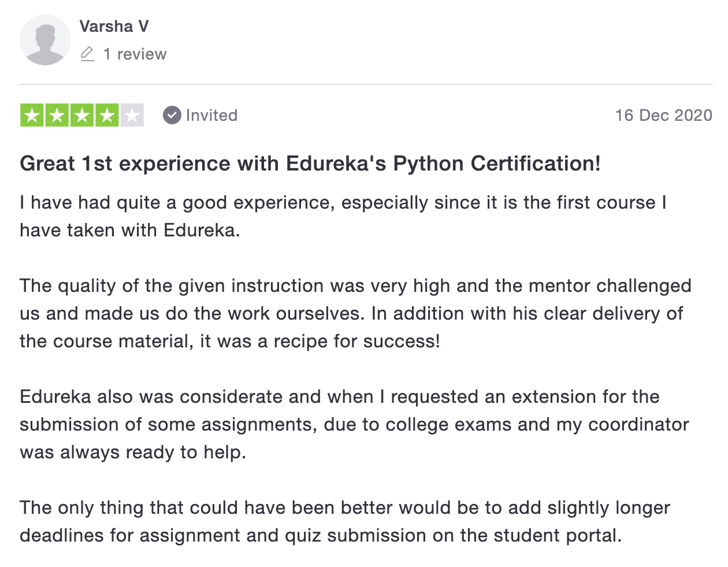Select the third green star in the rating
The width and height of the screenshot is (728, 567).
point(82,115)
